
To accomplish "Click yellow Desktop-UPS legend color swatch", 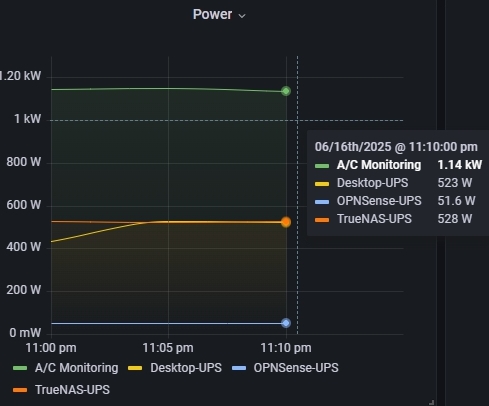I will [x=135, y=368].
